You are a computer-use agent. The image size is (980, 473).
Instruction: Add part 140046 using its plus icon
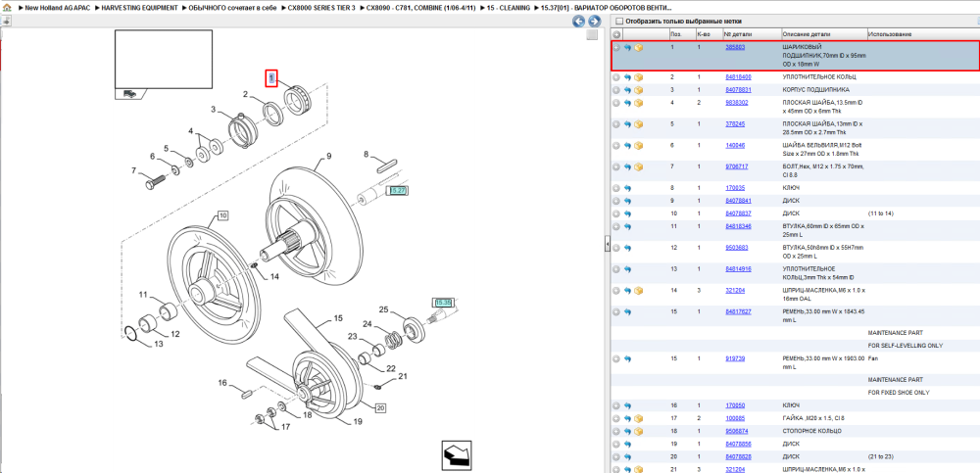point(616,146)
